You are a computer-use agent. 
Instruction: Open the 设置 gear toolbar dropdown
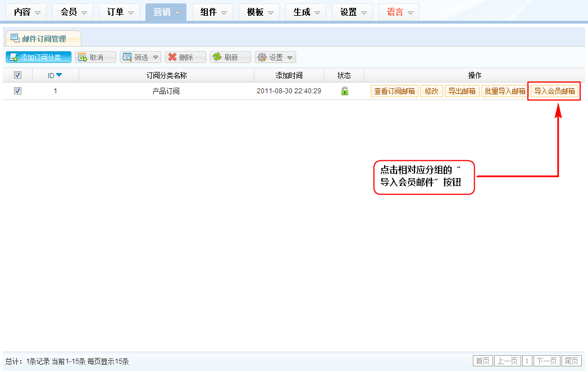point(275,57)
